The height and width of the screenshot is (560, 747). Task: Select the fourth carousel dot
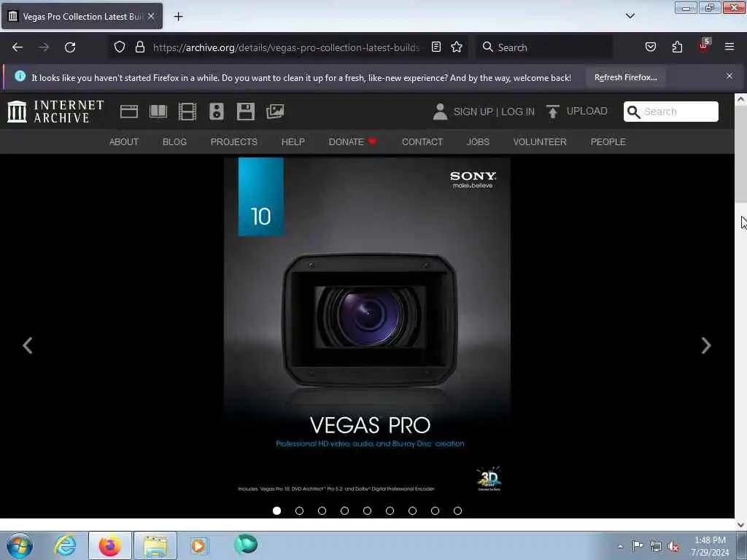point(344,510)
